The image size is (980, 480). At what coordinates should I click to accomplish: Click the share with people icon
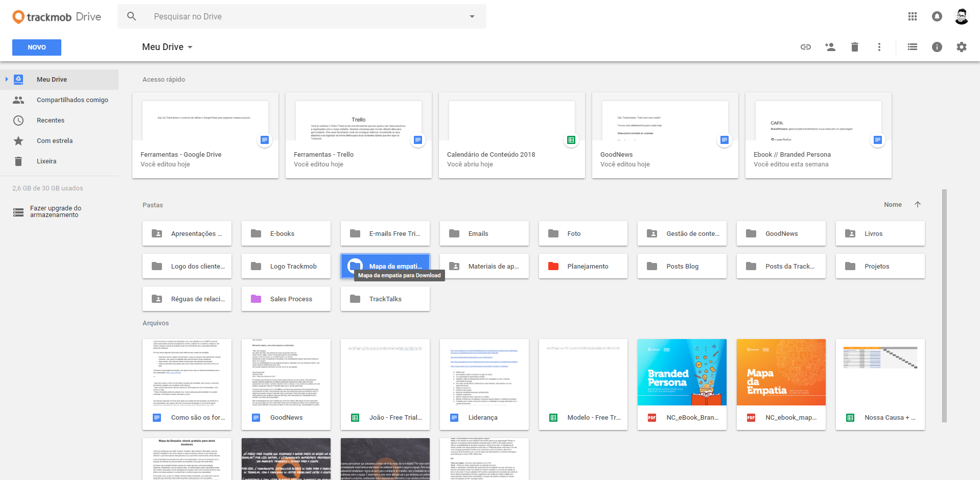[830, 47]
